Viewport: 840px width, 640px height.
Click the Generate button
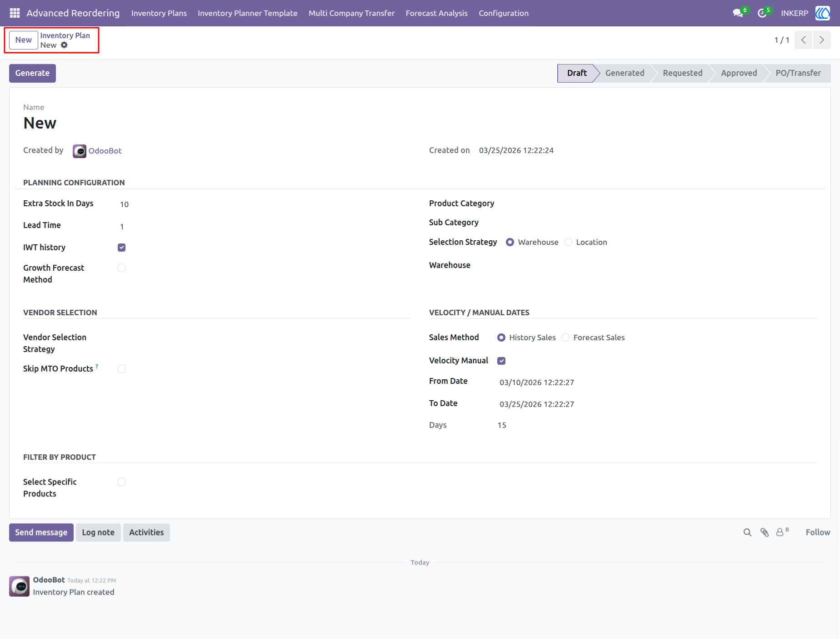point(32,73)
